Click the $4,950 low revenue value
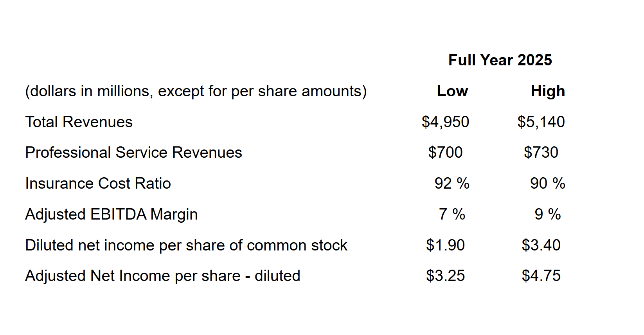The image size is (644, 335). [x=445, y=122]
